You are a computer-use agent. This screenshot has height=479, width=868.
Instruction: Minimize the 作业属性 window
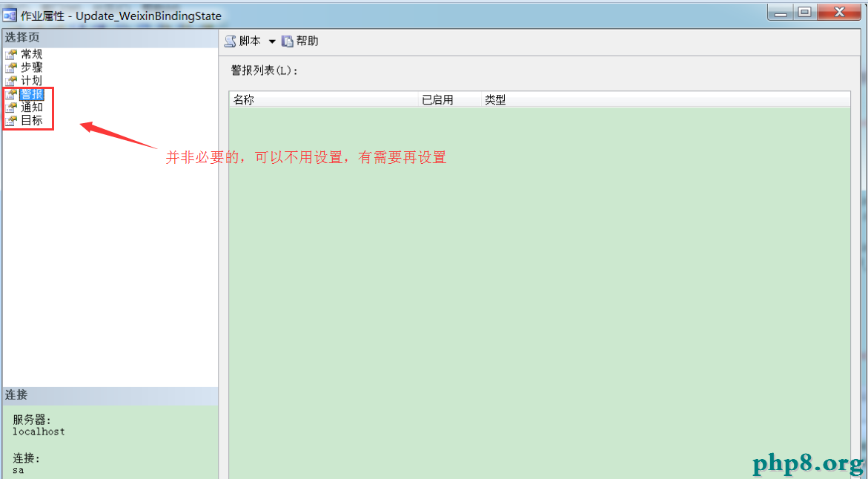[x=781, y=13]
